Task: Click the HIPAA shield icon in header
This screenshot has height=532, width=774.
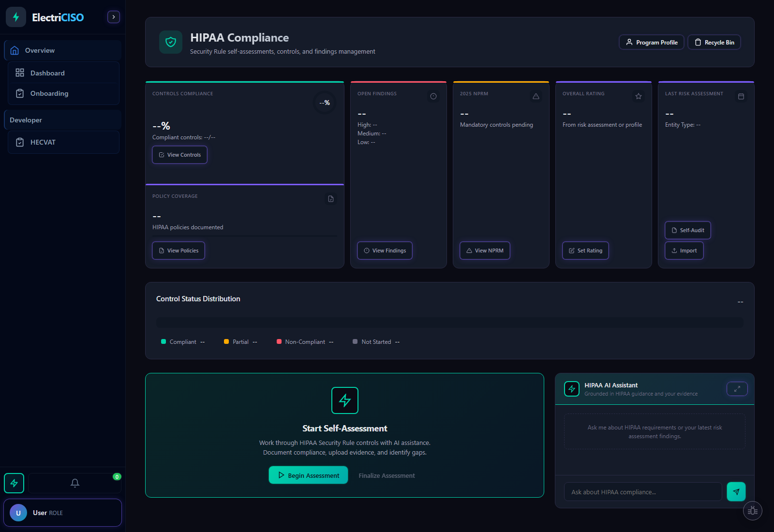Action: click(171, 42)
